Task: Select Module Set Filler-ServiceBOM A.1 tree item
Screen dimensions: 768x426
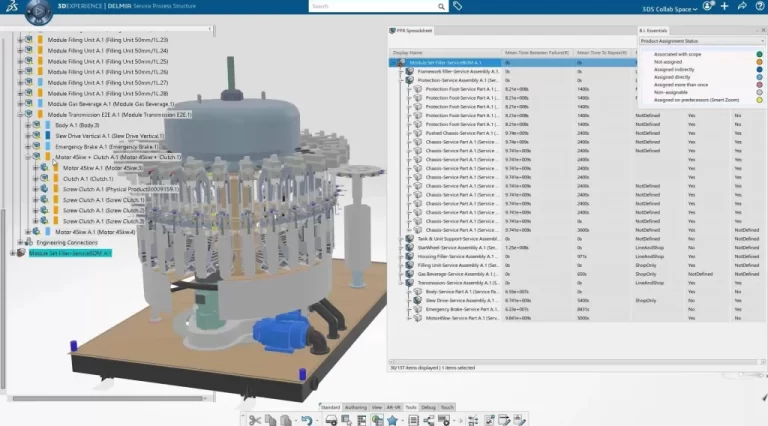Action: [70, 253]
